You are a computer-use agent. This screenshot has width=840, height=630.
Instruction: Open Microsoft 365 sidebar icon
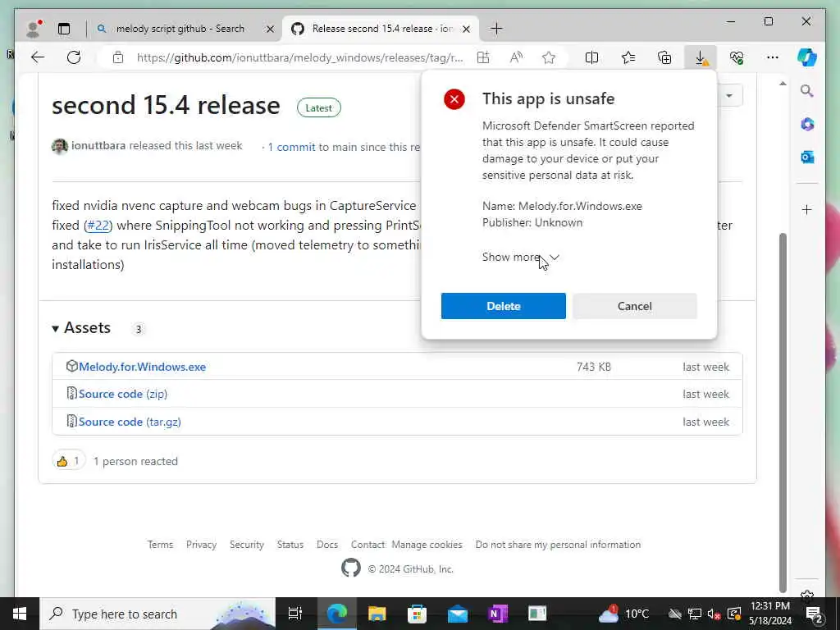tap(807, 125)
